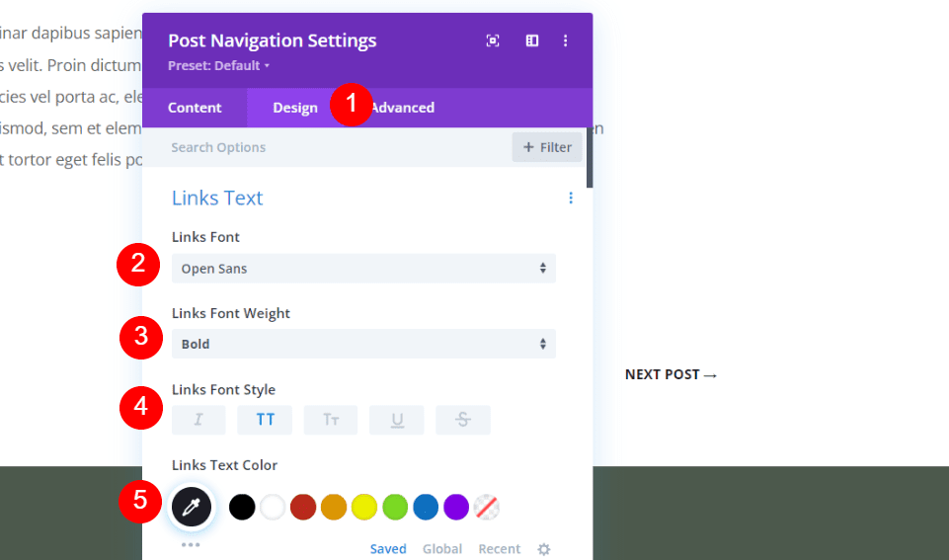
Task: Click the Filter button
Action: tap(547, 147)
